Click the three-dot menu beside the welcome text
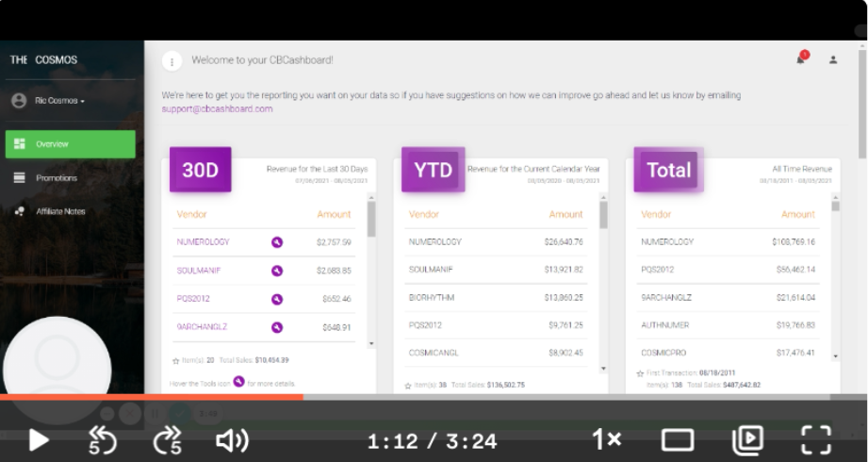 172,60
